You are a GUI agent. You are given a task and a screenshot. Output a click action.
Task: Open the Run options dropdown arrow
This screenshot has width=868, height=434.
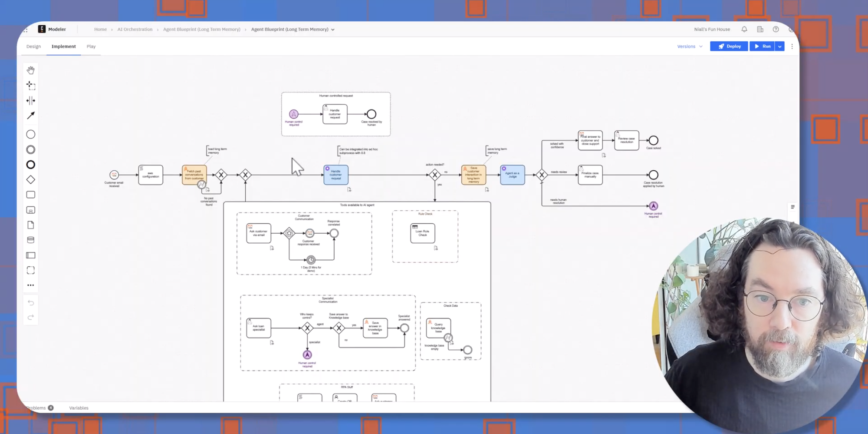click(780, 46)
